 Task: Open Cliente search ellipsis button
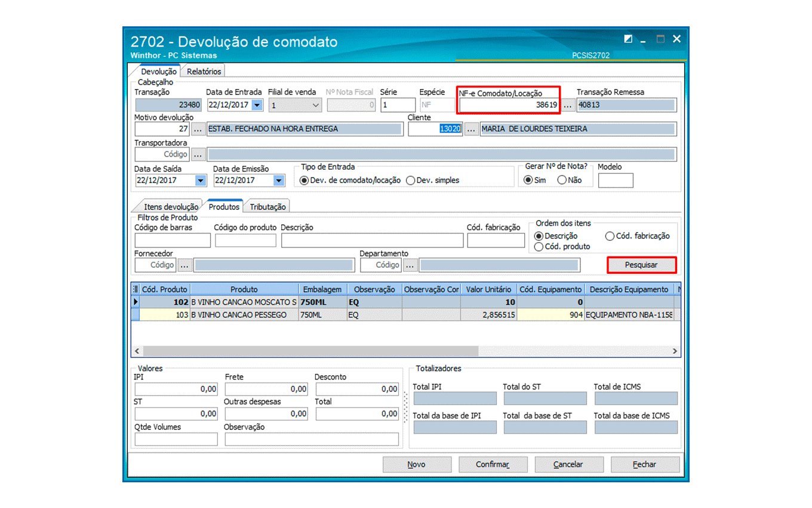(x=472, y=129)
